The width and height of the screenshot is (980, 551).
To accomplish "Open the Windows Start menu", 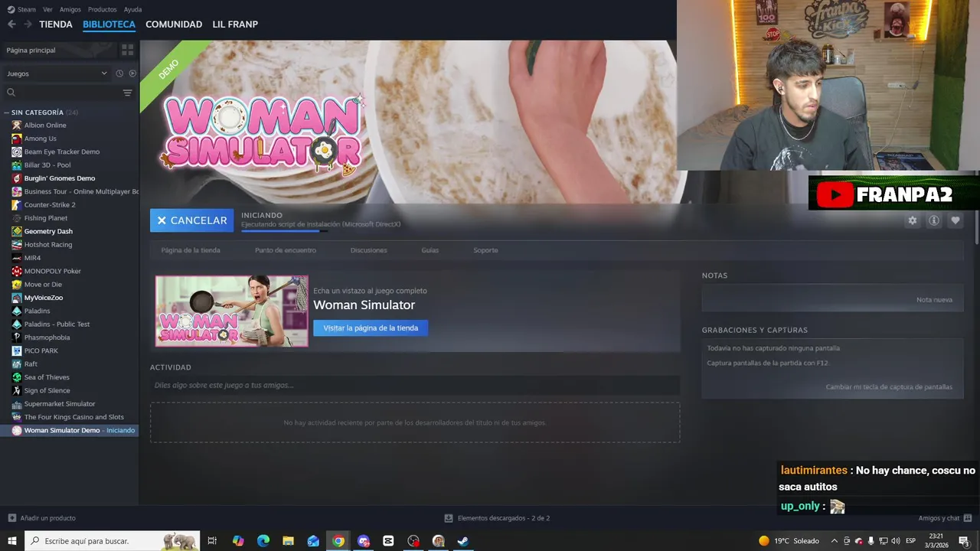I will click(x=12, y=541).
